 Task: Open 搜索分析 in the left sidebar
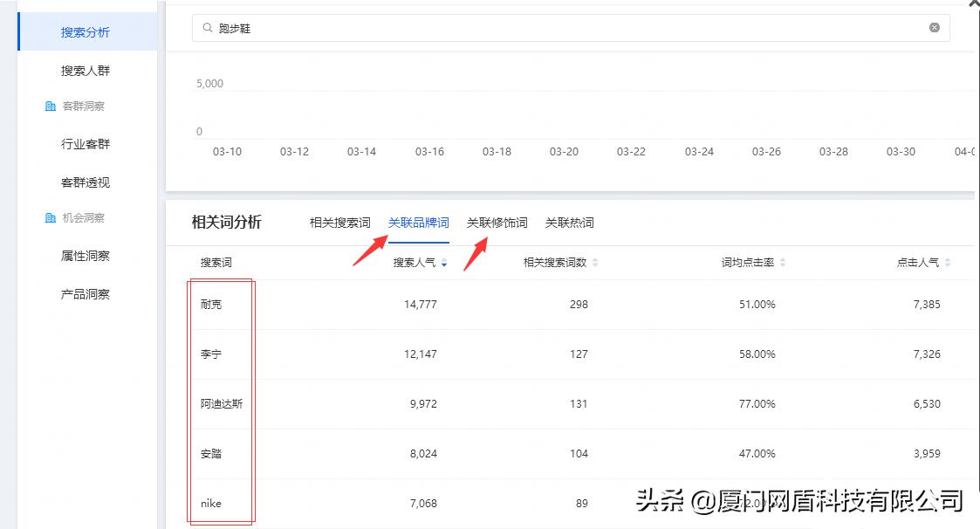click(85, 31)
